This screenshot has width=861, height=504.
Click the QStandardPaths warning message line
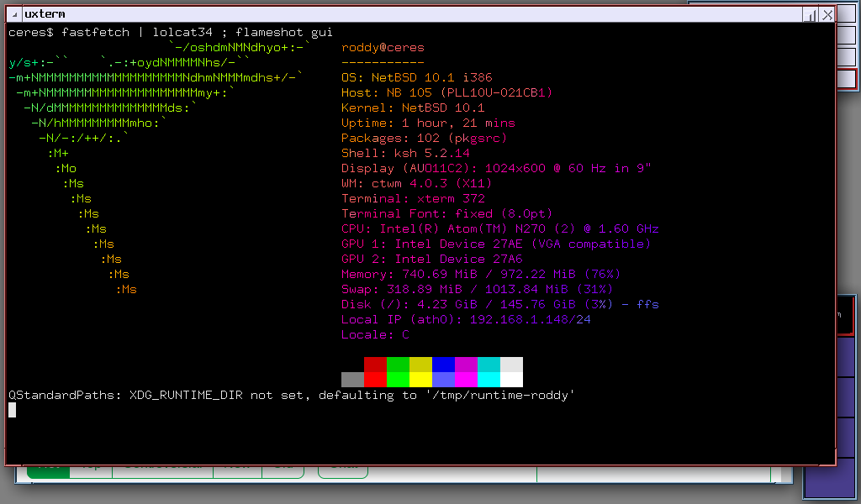(292, 395)
